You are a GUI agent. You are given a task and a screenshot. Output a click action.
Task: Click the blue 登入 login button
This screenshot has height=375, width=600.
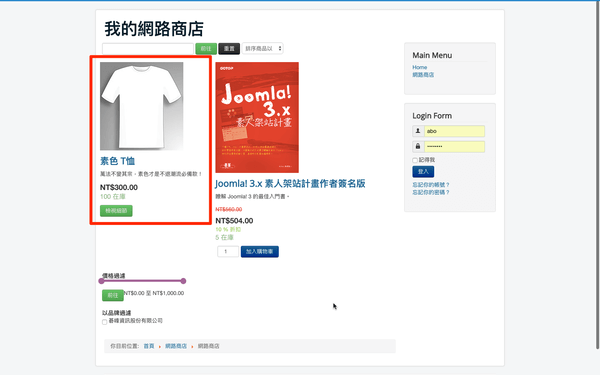click(x=423, y=171)
